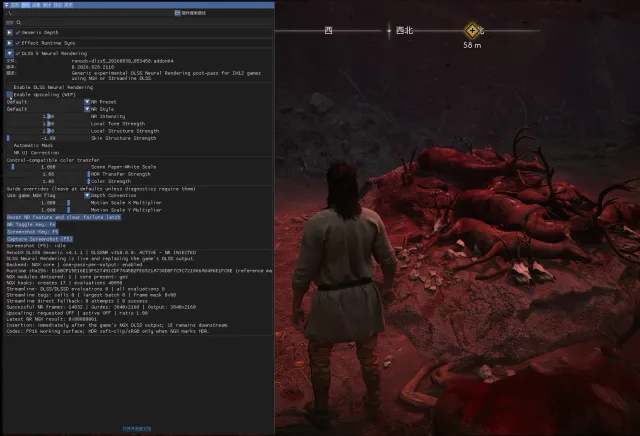The image size is (640, 436).
Task: Collapse the overlay via title bar triangle
Action: tap(6, 5)
